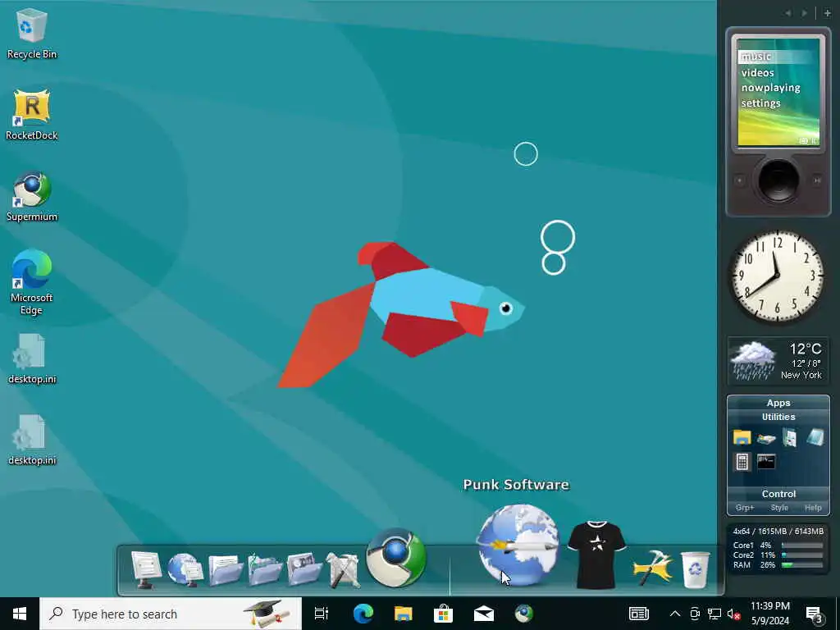Open the computer monitor icon in RocketDock
The image size is (840, 630).
pos(146,569)
